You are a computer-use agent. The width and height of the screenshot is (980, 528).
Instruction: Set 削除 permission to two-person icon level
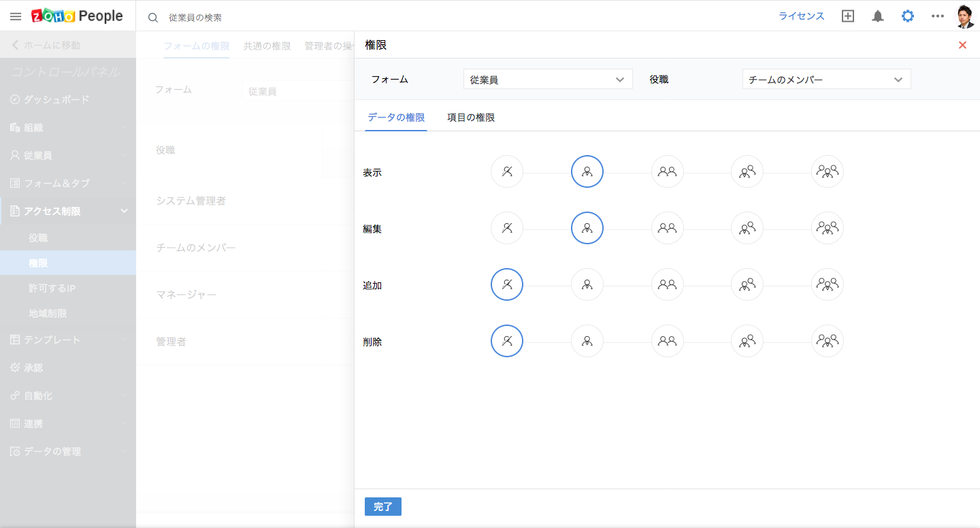[668, 341]
